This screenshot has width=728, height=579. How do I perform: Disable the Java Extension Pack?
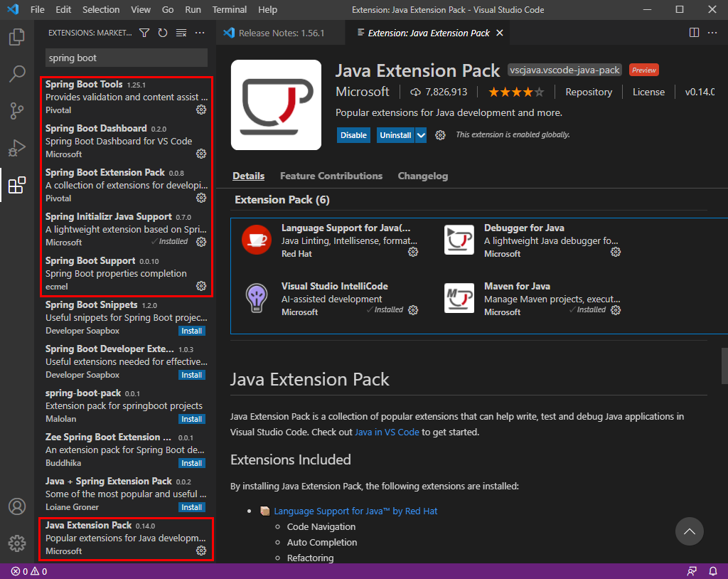pyautogui.click(x=353, y=135)
